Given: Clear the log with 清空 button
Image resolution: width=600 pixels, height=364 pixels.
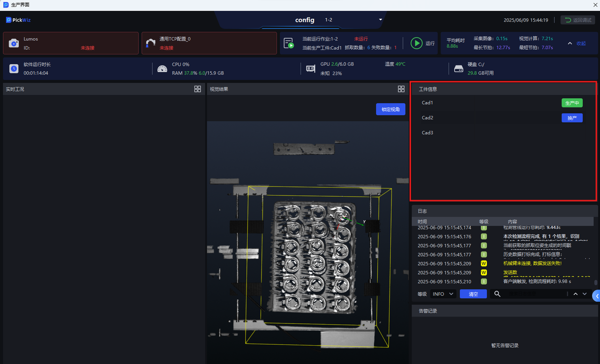Looking at the screenshot, I should pos(473,294).
